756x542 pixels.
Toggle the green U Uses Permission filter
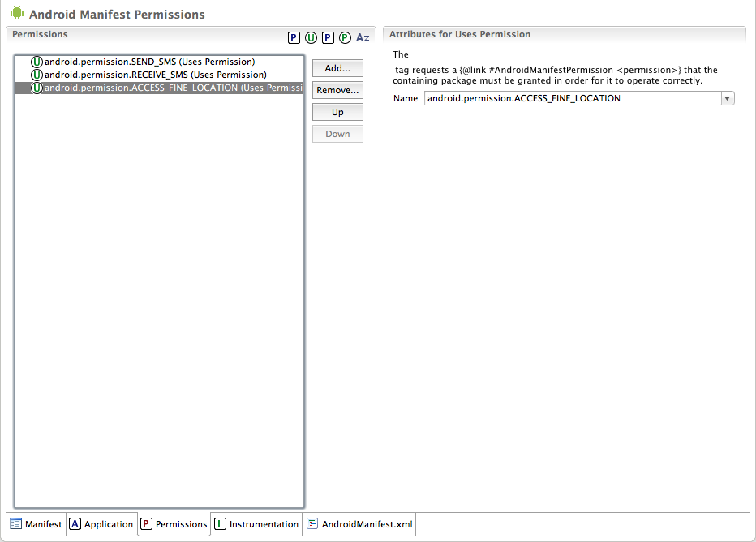click(311, 37)
